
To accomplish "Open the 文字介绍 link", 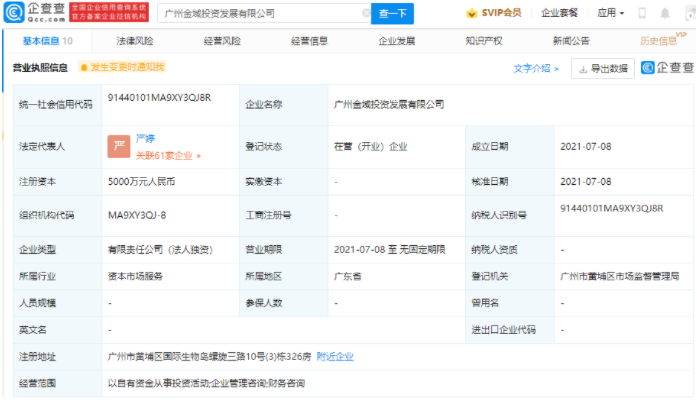I will (536, 68).
